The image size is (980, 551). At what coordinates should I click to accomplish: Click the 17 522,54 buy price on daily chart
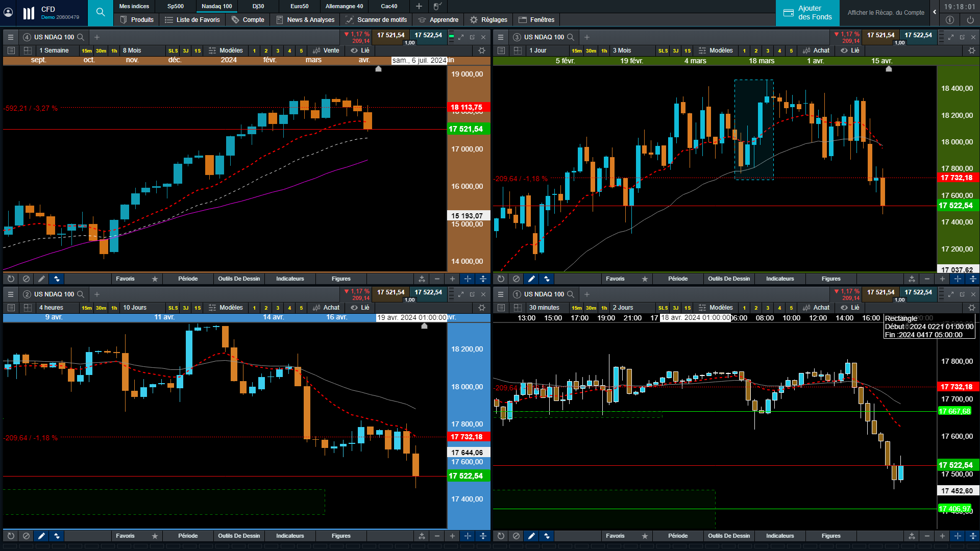tap(918, 35)
